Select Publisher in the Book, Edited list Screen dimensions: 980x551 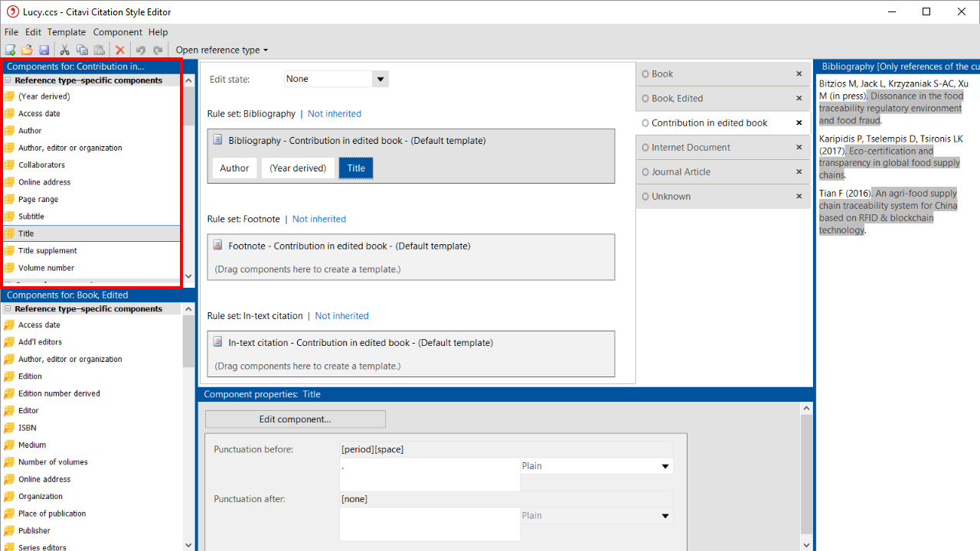pos(34,531)
